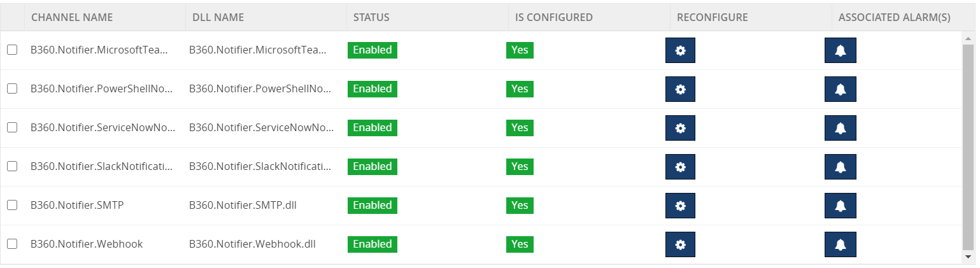Click the Enabled status badge for SMTP
Screen dimensions: 980x268
click(x=373, y=205)
